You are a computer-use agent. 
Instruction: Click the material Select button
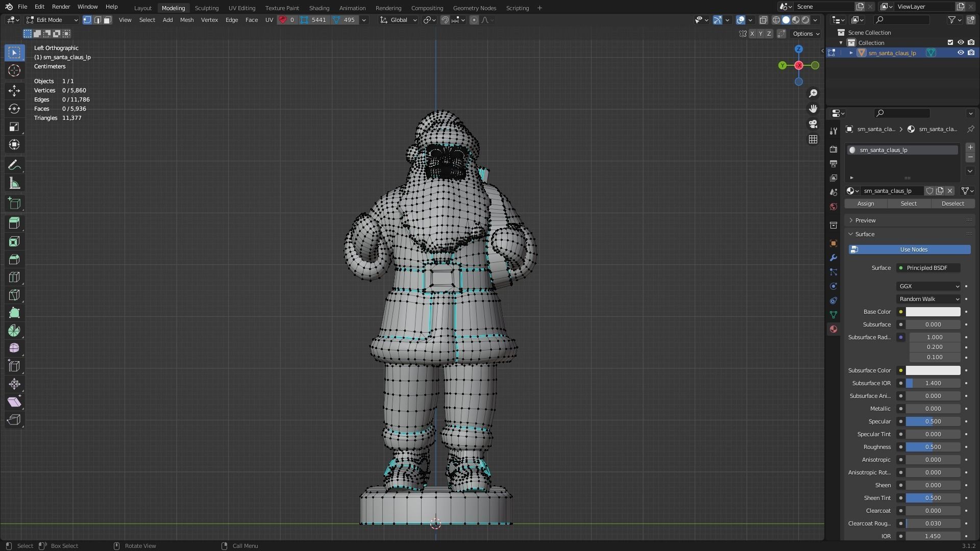click(x=909, y=204)
